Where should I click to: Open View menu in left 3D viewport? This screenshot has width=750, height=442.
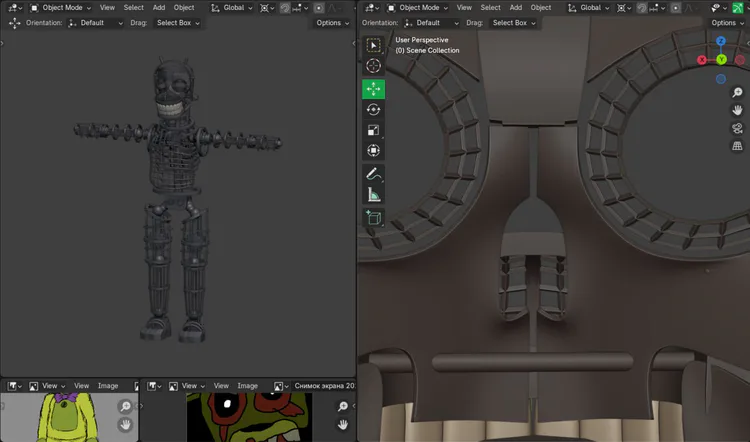[107, 8]
